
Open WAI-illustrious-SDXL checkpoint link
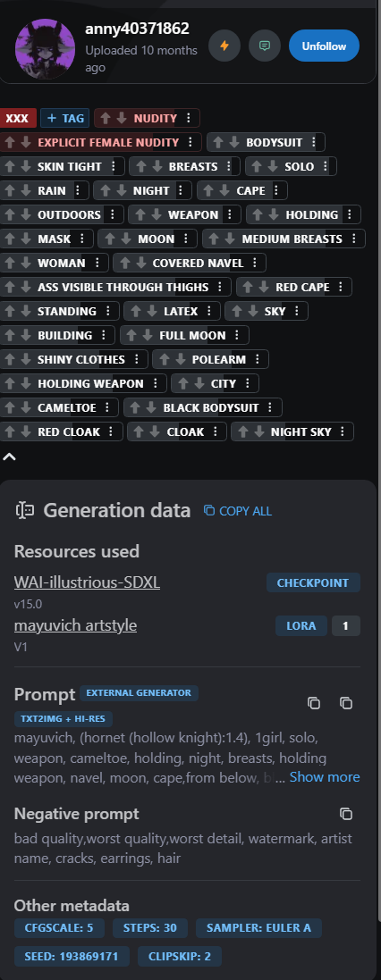point(87,582)
